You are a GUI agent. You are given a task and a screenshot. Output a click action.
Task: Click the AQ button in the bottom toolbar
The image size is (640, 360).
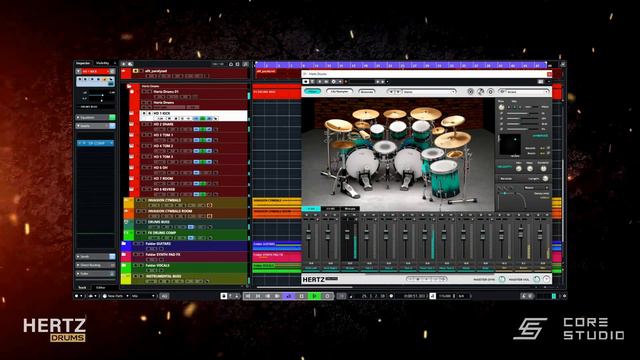(164, 296)
